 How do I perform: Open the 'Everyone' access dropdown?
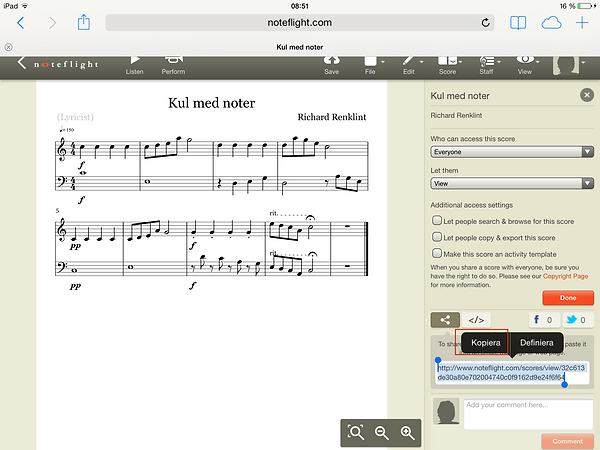tap(512, 152)
